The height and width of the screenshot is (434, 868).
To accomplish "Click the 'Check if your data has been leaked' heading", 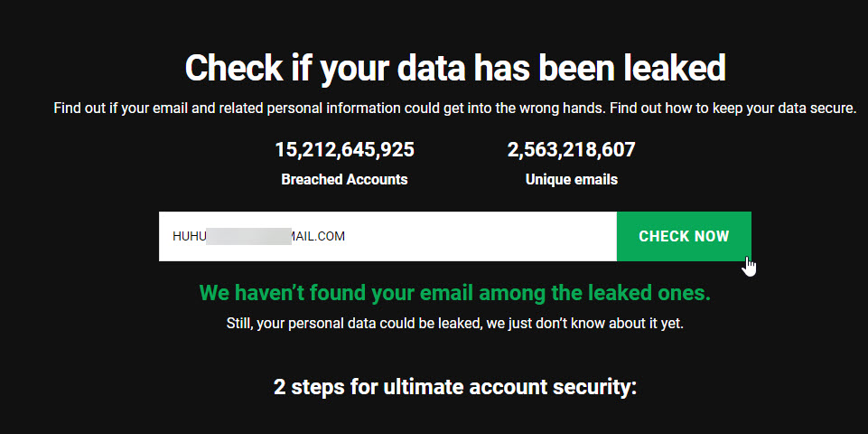I will [455, 68].
